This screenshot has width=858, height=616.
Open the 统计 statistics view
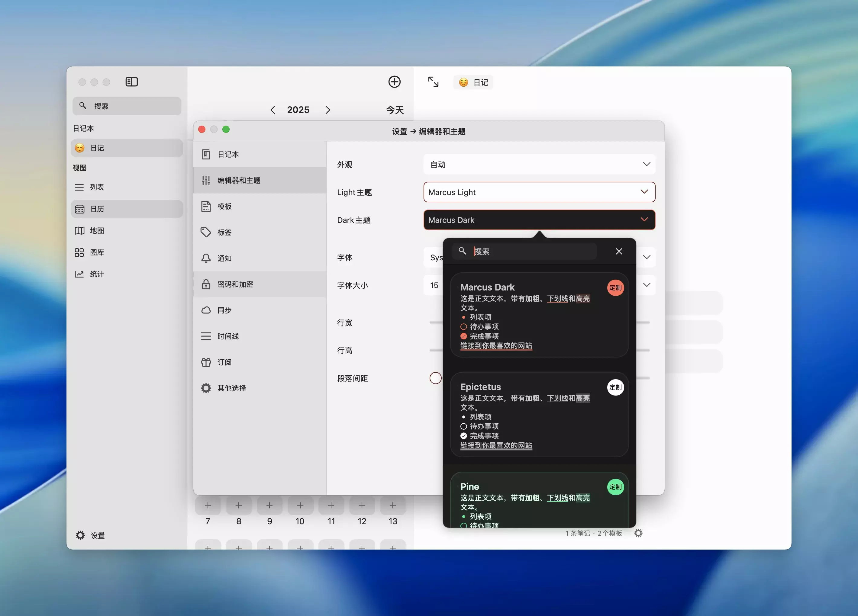(96, 274)
